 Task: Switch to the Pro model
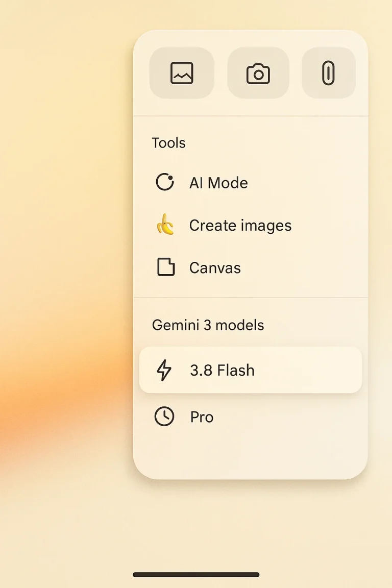[x=251, y=416]
